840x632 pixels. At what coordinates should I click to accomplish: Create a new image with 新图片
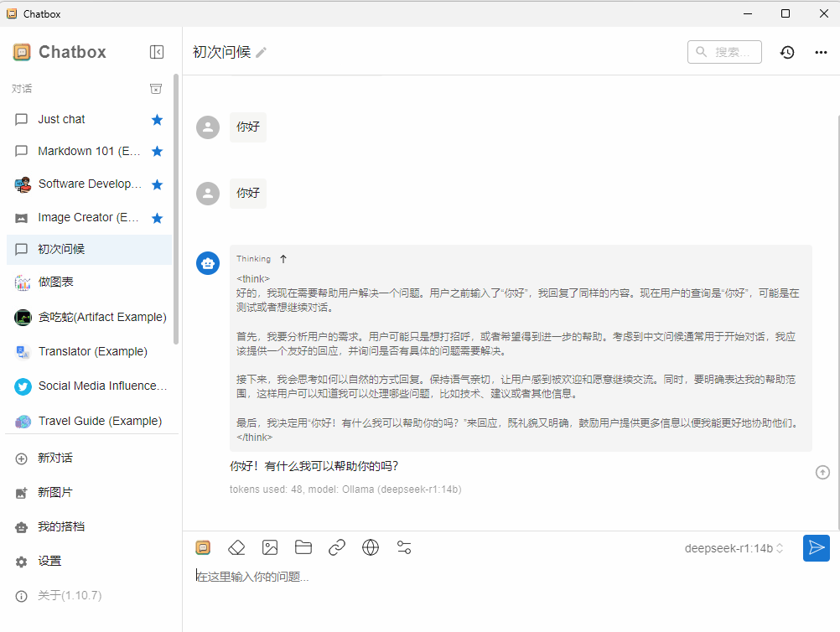[x=89, y=492]
